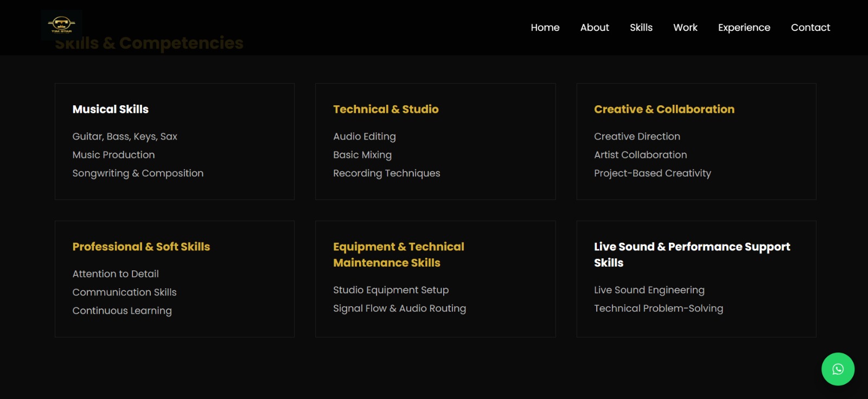This screenshot has width=868, height=399.
Task: Open the WhatsApp chat button
Action: (x=838, y=369)
